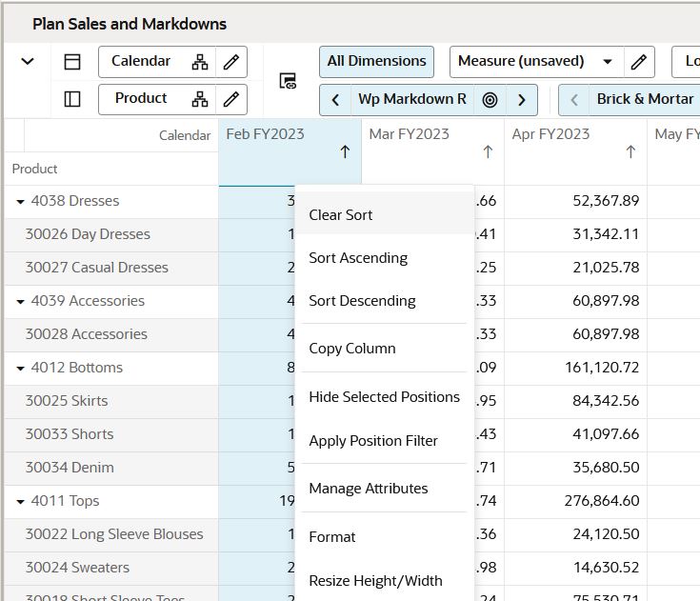This screenshot has height=601, width=700.
Task: Click the Product hierarchy icon
Action: 199,99
